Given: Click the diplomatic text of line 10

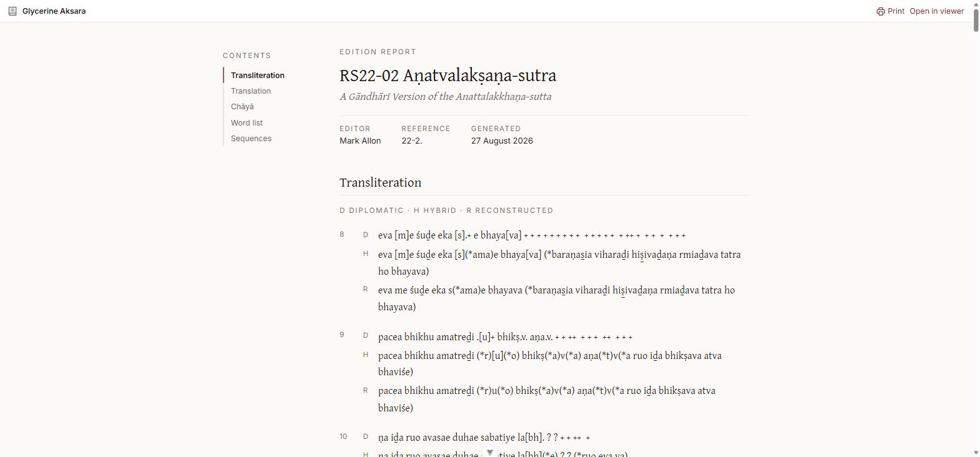Looking at the screenshot, I should pos(484,438).
